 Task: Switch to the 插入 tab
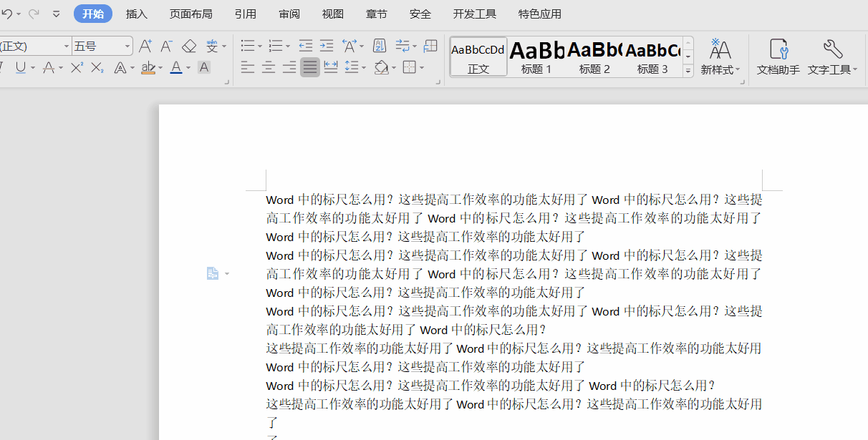tap(137, 14)
